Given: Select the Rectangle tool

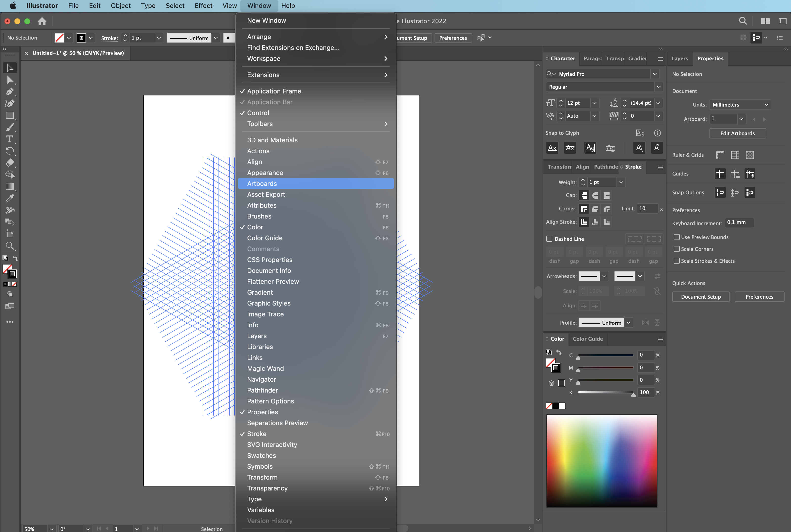Looking at the screenshot, I should [9, 115].
